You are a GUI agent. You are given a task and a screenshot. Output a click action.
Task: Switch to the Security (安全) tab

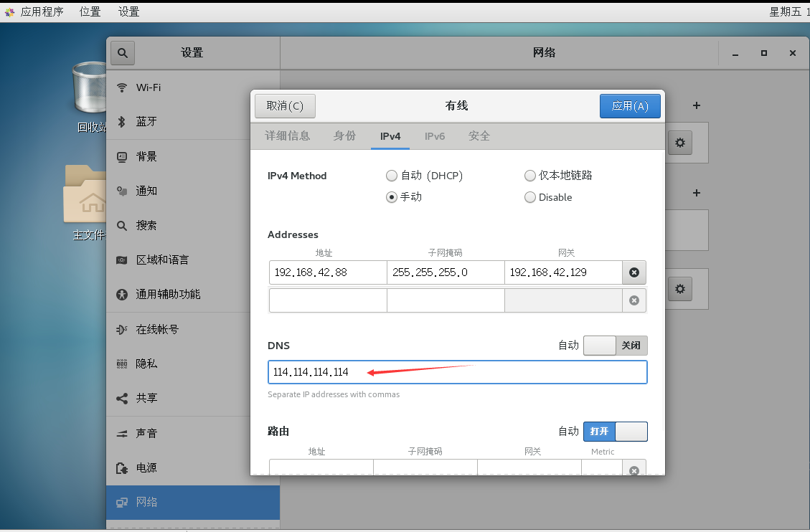pyautogui.click(x=479, y=136)
